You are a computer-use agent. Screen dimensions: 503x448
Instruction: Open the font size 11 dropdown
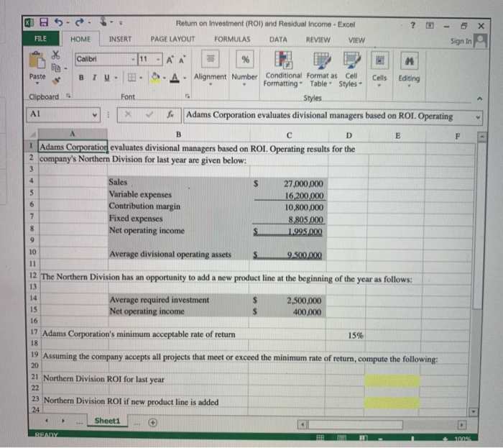pos(158,60)
